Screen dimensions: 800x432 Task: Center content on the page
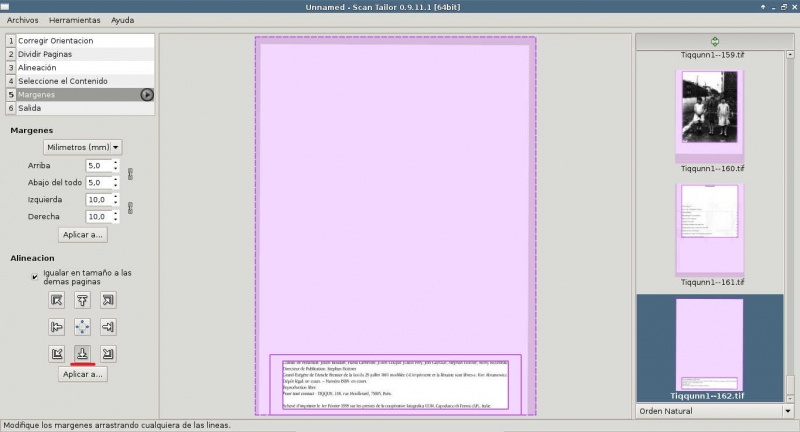tap(83, 326)
